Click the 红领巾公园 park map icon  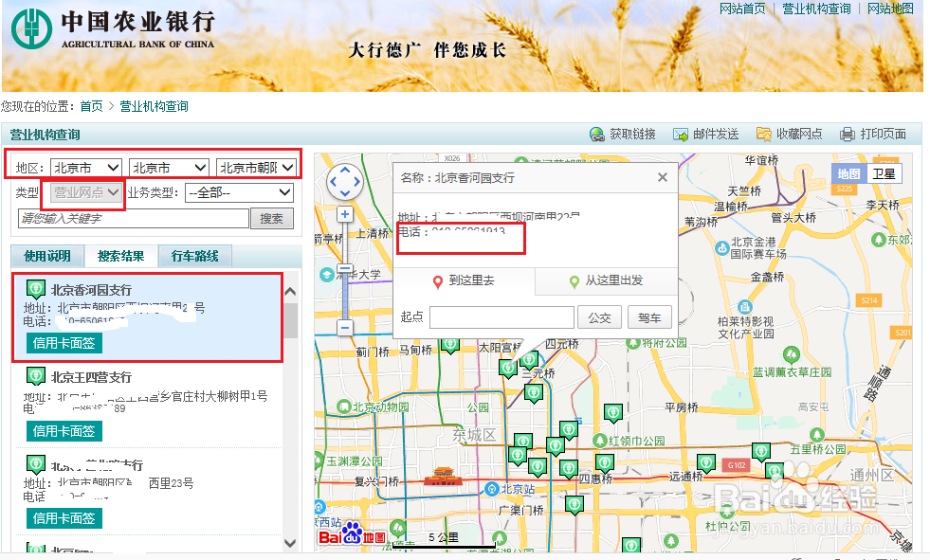(599, 441)
